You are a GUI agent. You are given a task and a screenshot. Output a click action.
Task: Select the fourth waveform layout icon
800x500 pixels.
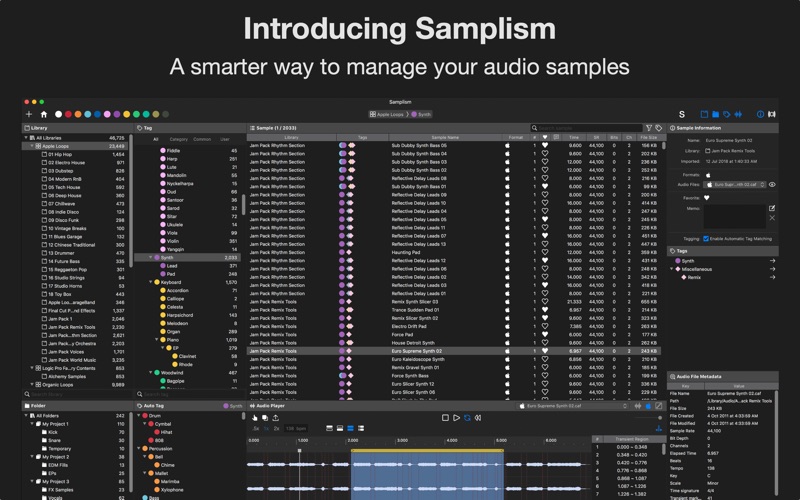[361, 429]
